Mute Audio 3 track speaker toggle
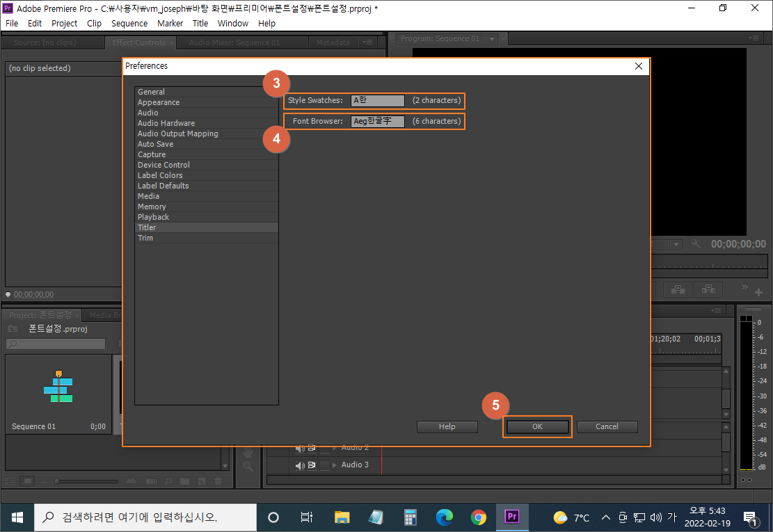Viewport: 773px width, 532px height. [300, 465]
